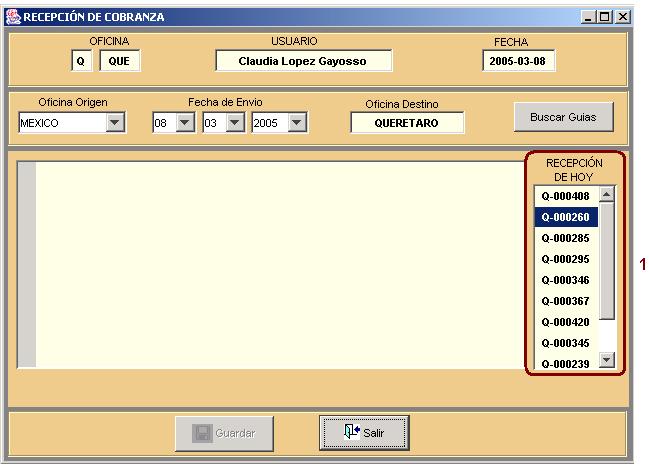
Task: Choose entry Q-000345 in list
Action: tap(565, 343)
